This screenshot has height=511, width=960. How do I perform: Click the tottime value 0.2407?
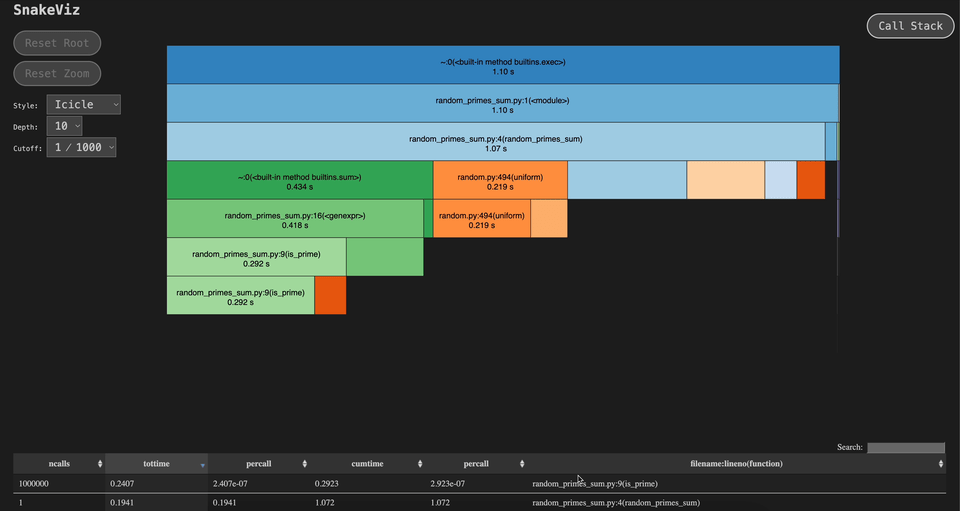[121, 483]
